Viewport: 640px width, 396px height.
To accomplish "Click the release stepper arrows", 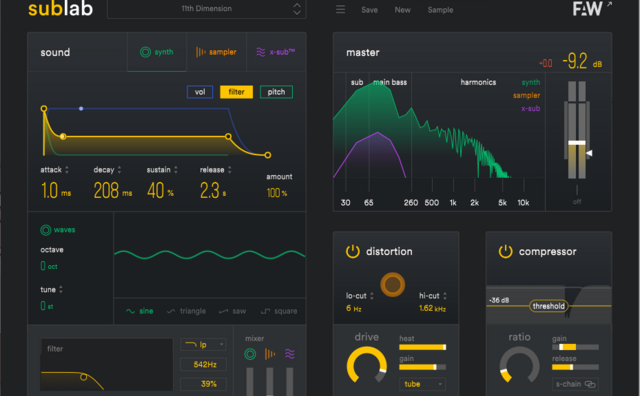I will point(230,169).
